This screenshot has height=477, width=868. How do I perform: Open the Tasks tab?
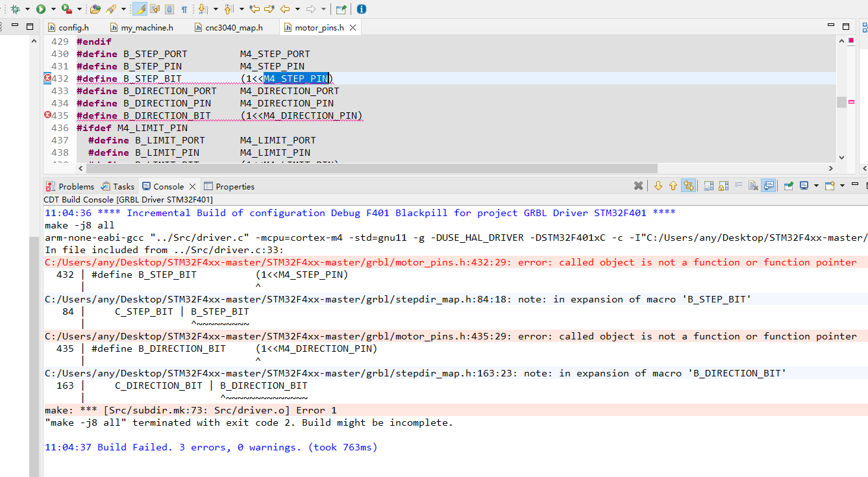coord(118,186)
